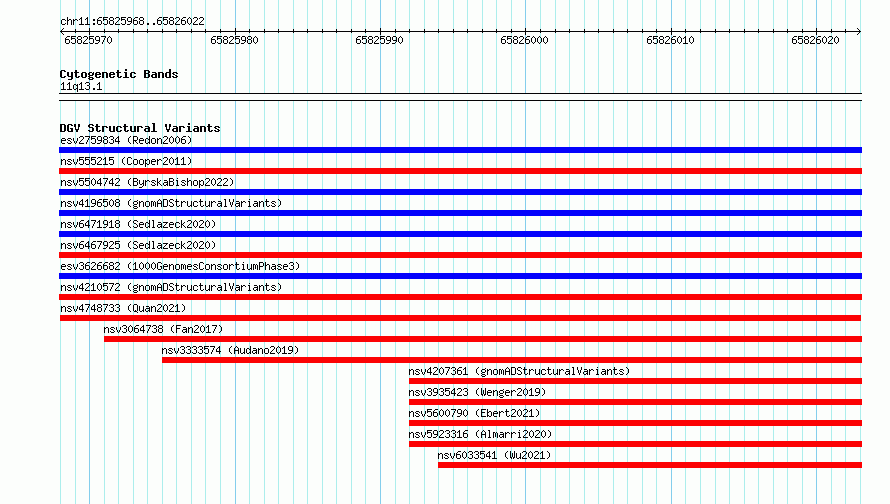This screenshot has width=890, height=504.
Task: Click the red bar under nsv4210572
Action: click(460, 297)
